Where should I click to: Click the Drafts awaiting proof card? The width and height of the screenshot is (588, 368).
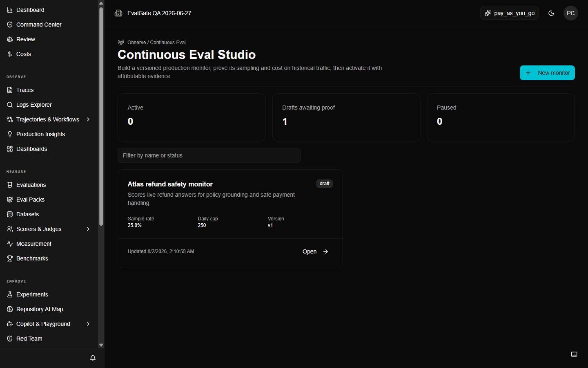click(346, 117)
